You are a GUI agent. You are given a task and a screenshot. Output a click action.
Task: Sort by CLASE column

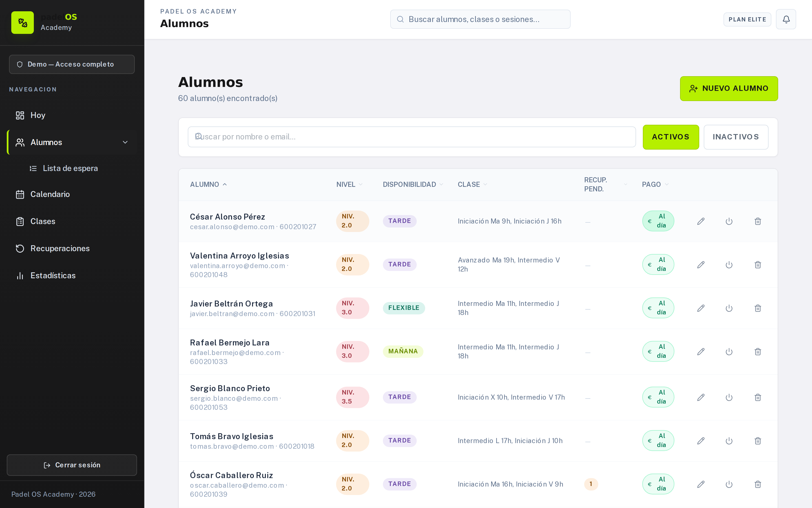(x=473, y=185)
